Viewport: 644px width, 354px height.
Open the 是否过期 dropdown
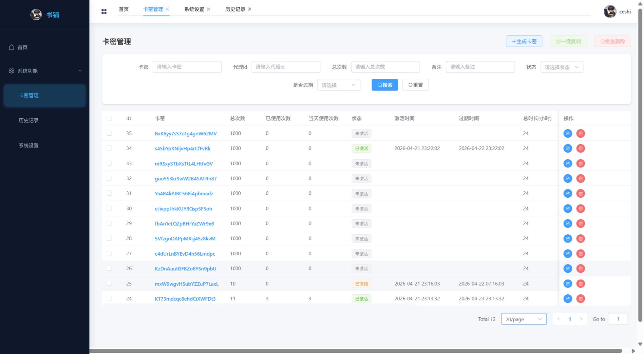[x=339, y=85]
